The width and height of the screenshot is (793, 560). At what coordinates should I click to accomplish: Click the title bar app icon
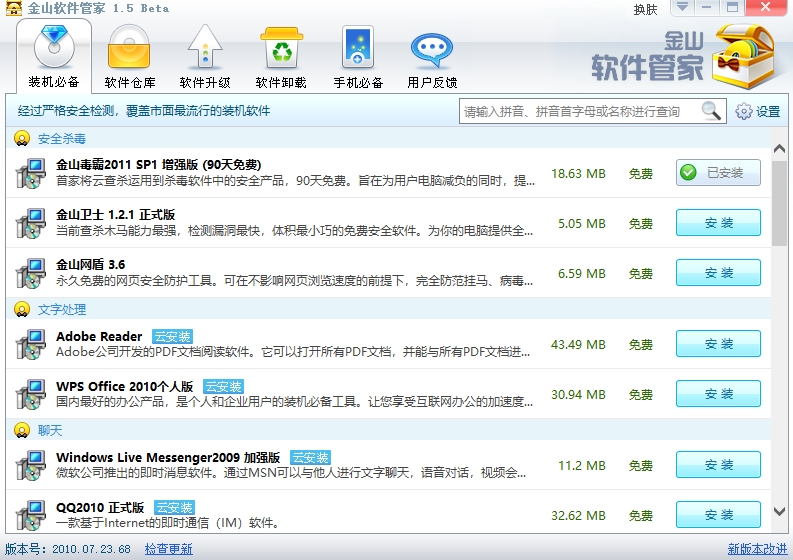(14, 8)
